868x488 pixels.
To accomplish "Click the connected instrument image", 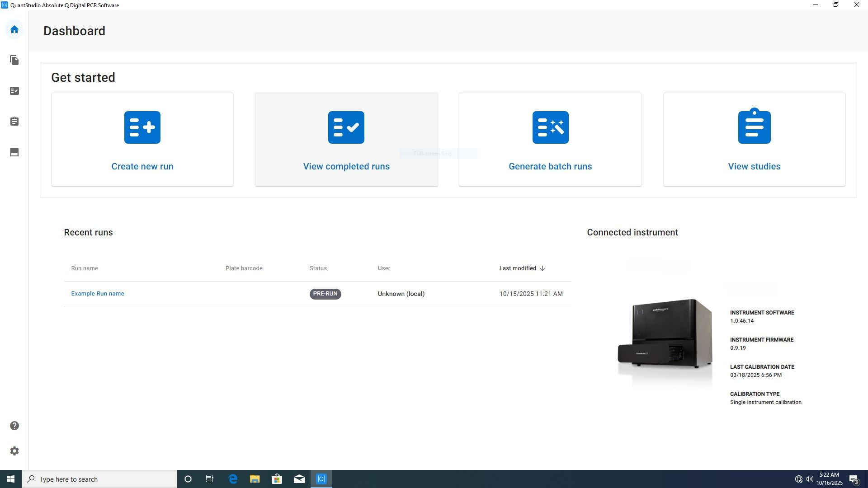I will 665,333.
